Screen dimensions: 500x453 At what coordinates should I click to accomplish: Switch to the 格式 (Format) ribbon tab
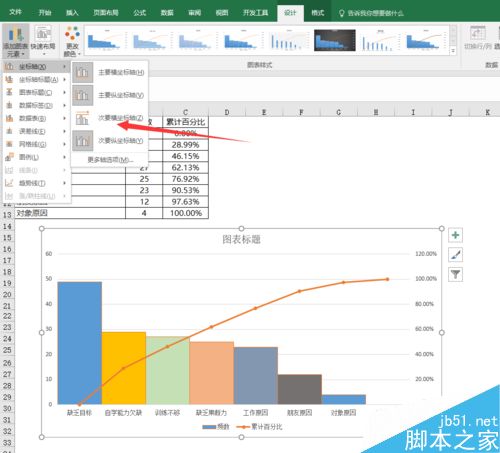coord(317,13)
